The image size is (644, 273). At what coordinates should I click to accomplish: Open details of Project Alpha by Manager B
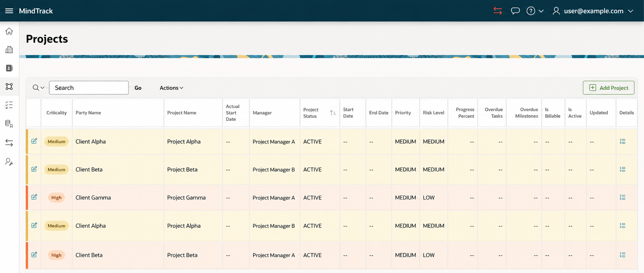(623, 225)
